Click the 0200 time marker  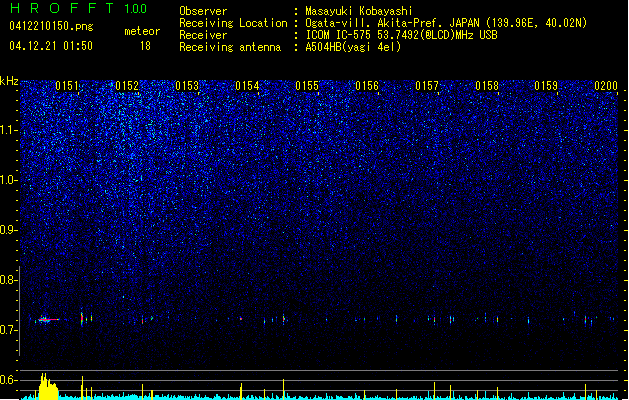606,86
